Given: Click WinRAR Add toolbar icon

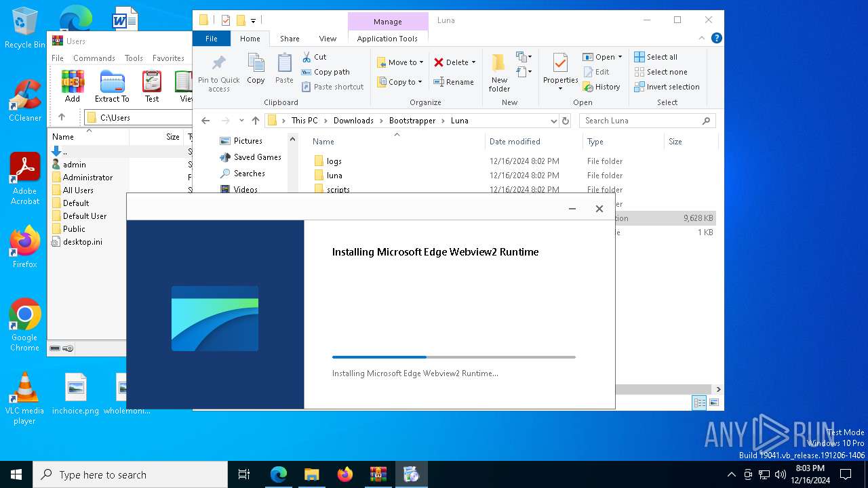Looking at the screenshot, I should [73, 87].
